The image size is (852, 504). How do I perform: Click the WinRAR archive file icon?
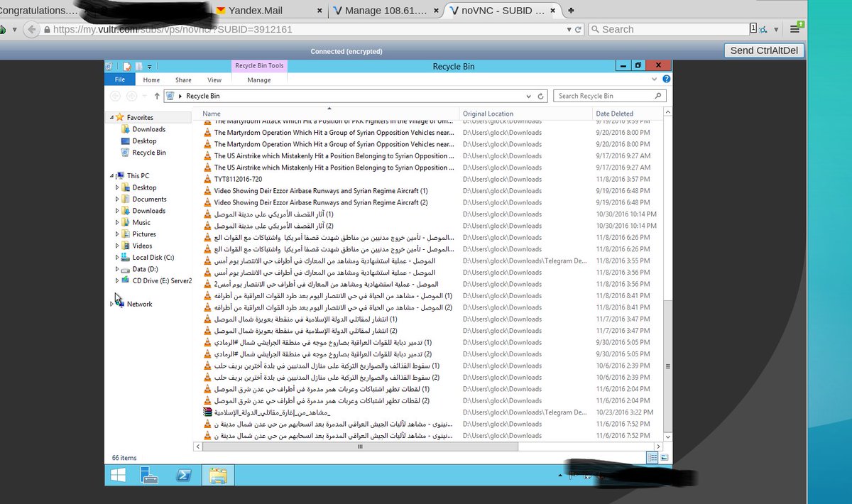207,412
